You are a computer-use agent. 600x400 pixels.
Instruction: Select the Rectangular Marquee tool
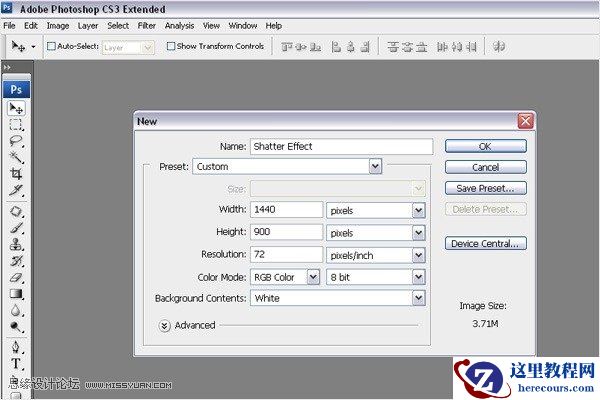pos(16,125)
